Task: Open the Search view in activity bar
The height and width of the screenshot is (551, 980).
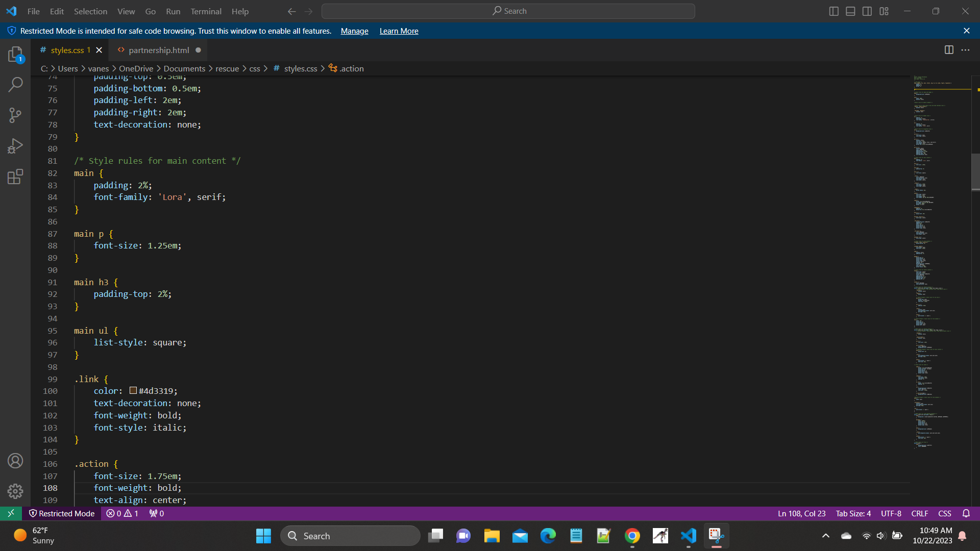Action: tap(15, 84)
